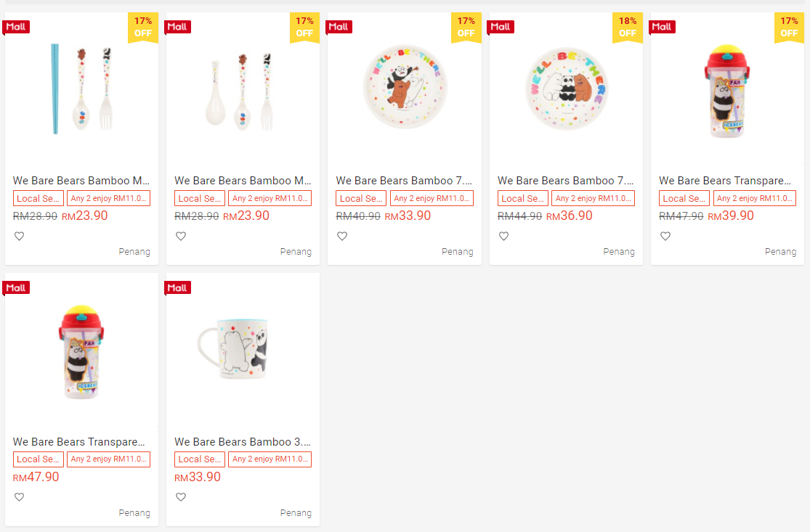This screenshot has height=532, width=810.
Task: Click Penang location under the mug listing
Action: tap(296, 513)
